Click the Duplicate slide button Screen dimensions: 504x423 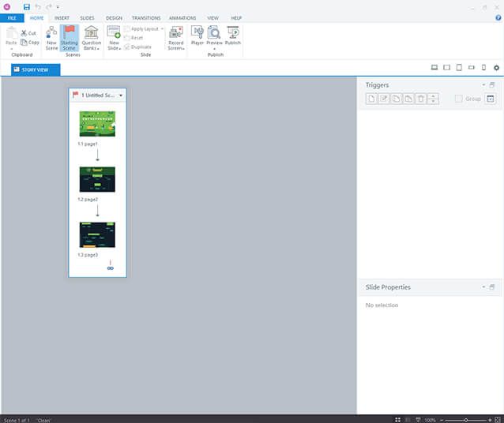pos(137,47)
